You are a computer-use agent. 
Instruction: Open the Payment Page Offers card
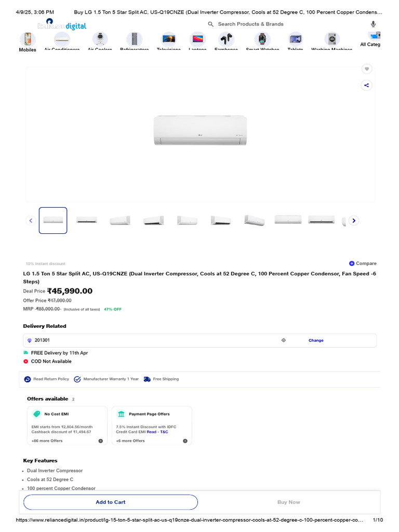point(152,426)
